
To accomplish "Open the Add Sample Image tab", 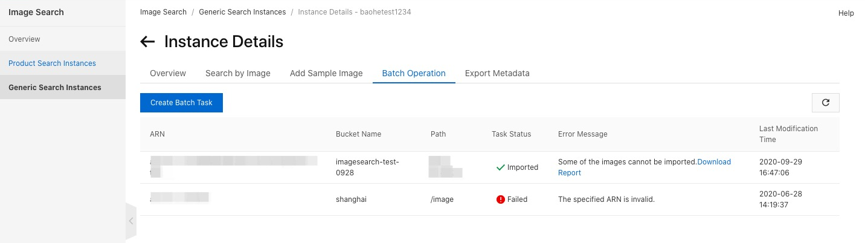I will click(326, 73).
